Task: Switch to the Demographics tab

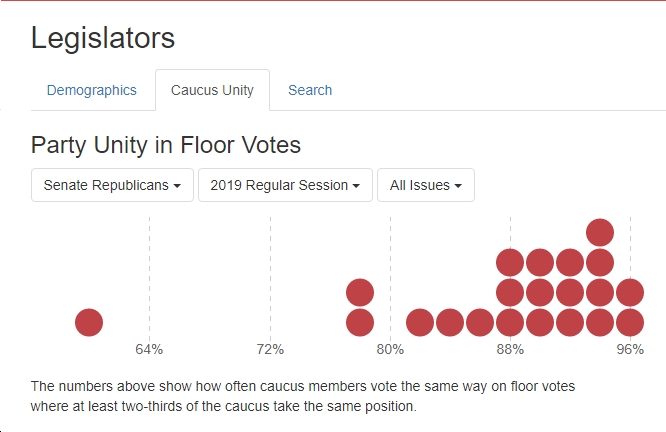Action: pyautogui.click(x=92, y=90)
